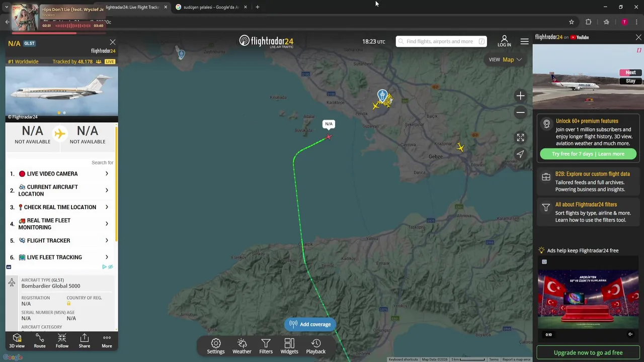
Task: Click the N/A flight label on map
Action: [x=329, y=124]
